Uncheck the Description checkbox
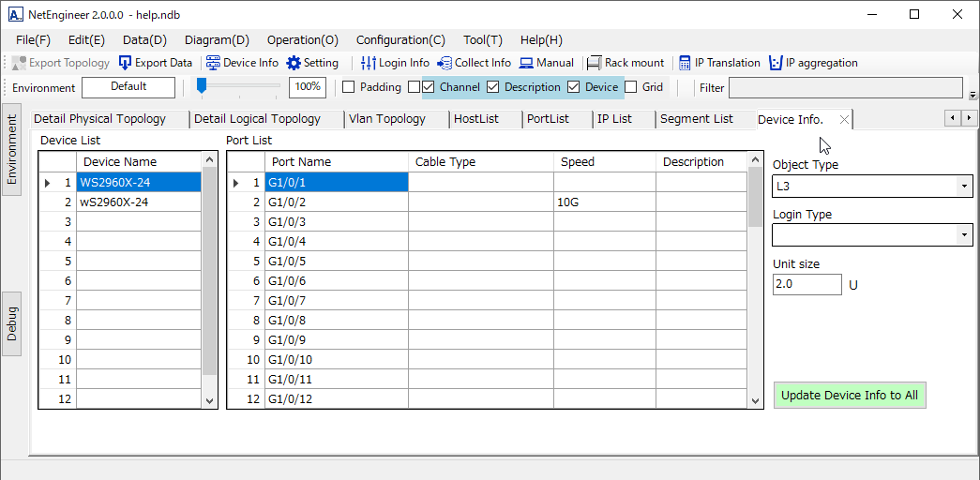The height and width of the screenshot is (480, 980). coord(492,87)
